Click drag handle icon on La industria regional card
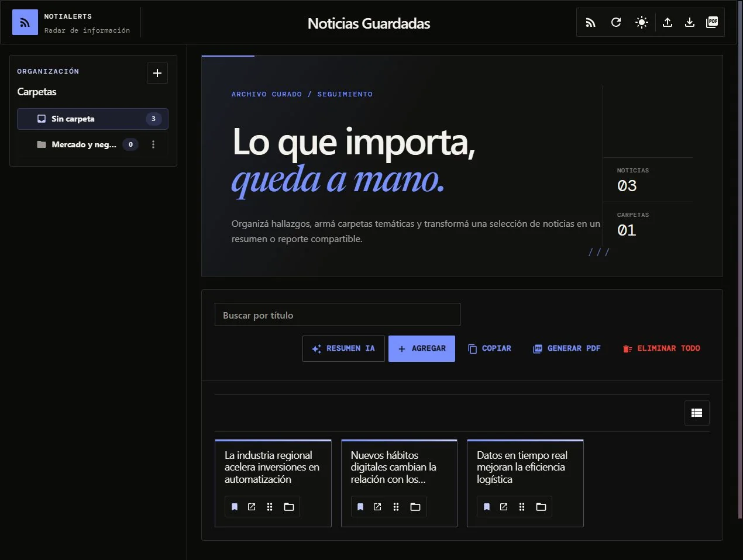The width and height of the screenshot is (743, 560). (270, 507)
